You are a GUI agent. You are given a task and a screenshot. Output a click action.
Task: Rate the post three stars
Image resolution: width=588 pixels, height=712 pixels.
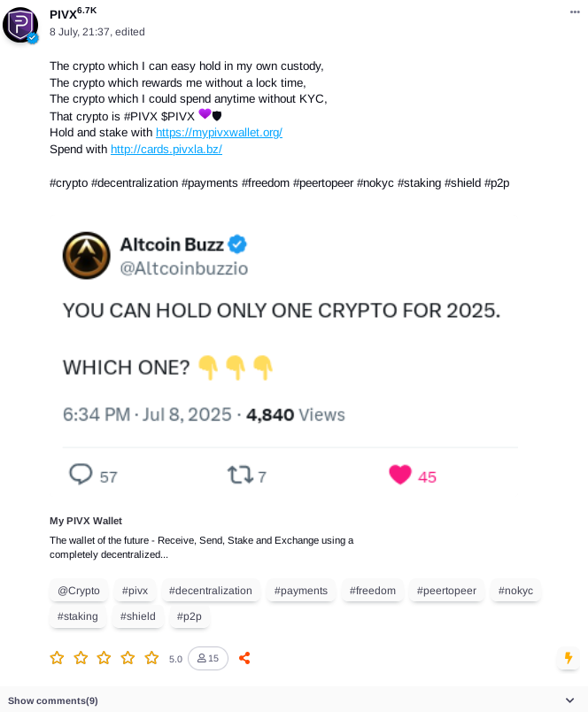104,658
